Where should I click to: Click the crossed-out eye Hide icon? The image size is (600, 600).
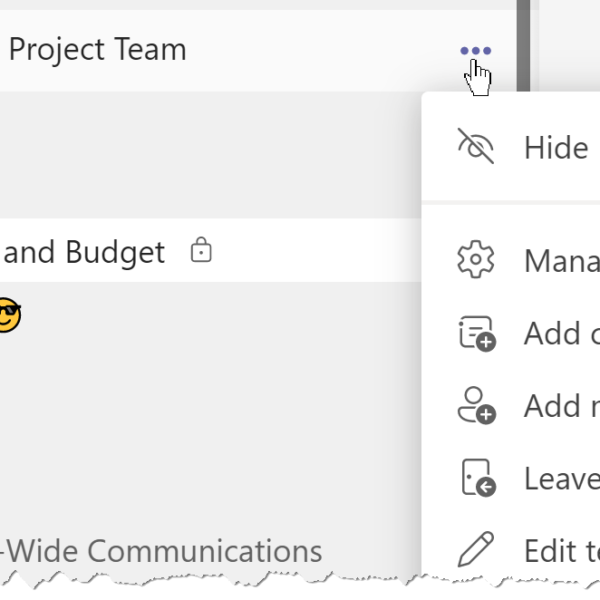pyautogui.click(x=476, y=147)
